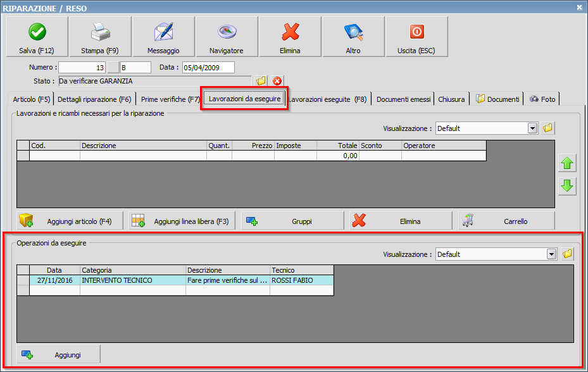
Task: Open the Foto tab with camera icon
Action: coord(542,99)
